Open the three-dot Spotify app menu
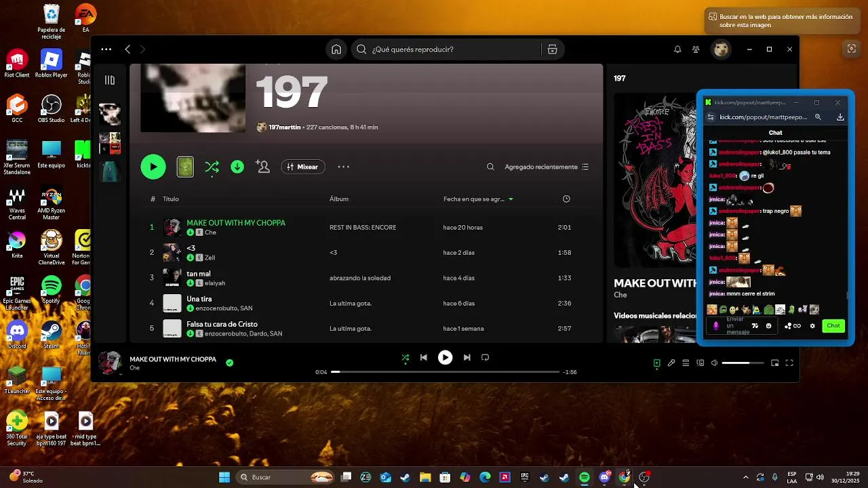 click(106, 49)
